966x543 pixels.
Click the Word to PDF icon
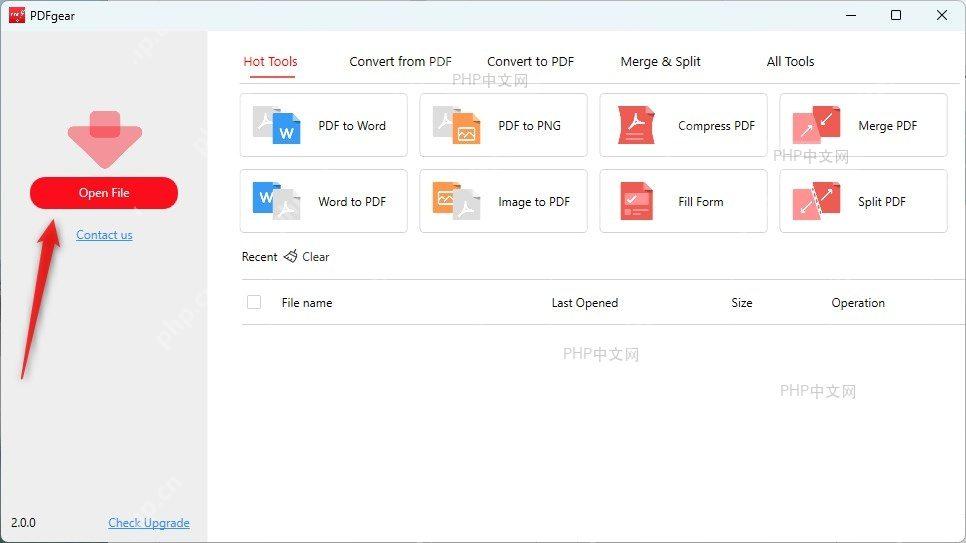tap(277, 201)
